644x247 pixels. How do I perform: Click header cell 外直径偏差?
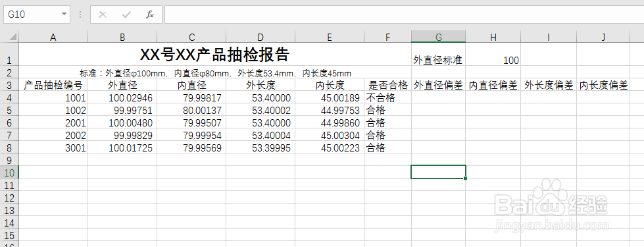[439, 86]
